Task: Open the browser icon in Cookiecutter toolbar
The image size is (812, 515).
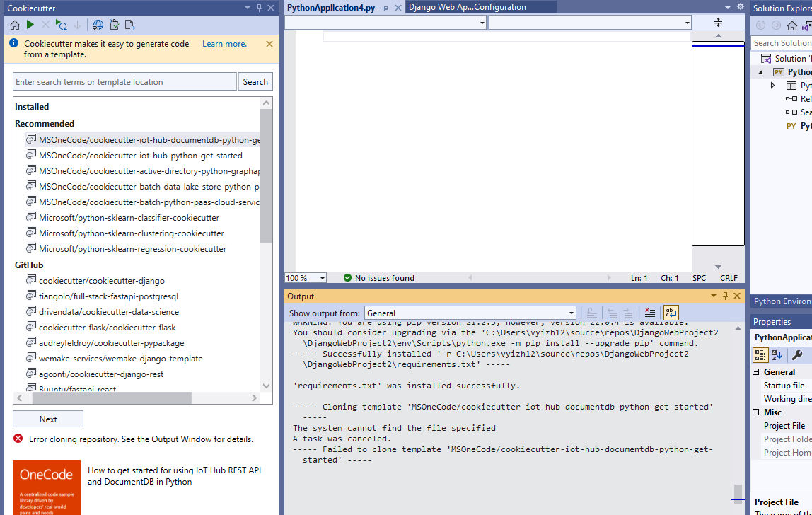Action: tap(97, 25)
